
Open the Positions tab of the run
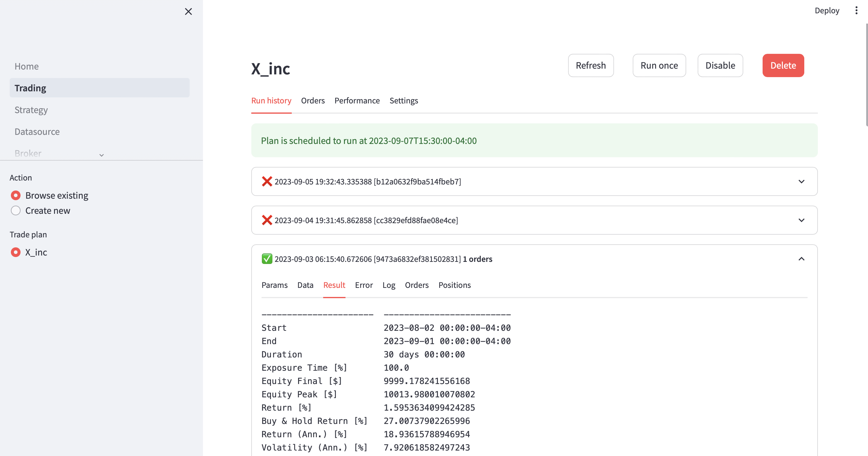(454, 285)
